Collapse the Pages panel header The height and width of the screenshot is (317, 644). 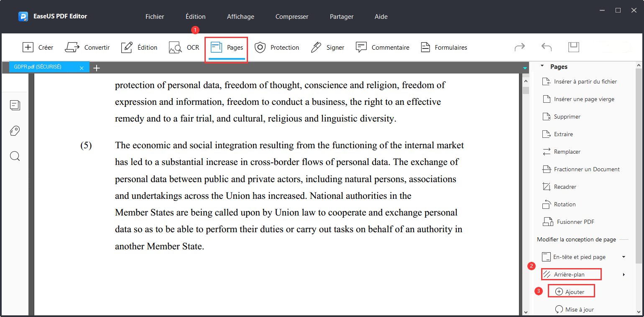(542, 66)
